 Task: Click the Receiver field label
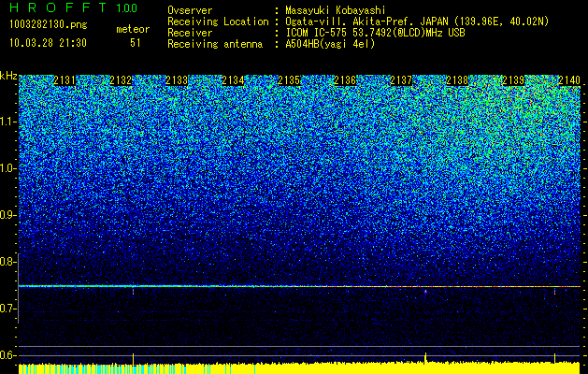[190, 33]
